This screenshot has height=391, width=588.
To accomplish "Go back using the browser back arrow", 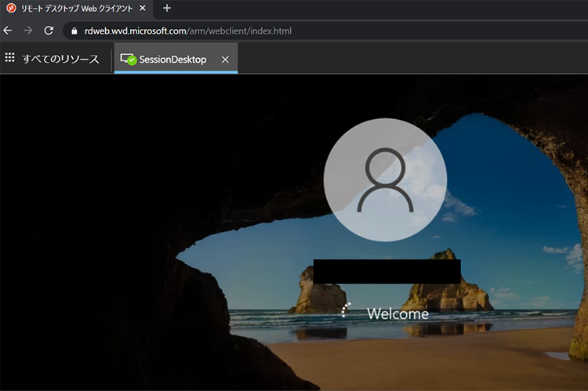I will pos(8,31).
